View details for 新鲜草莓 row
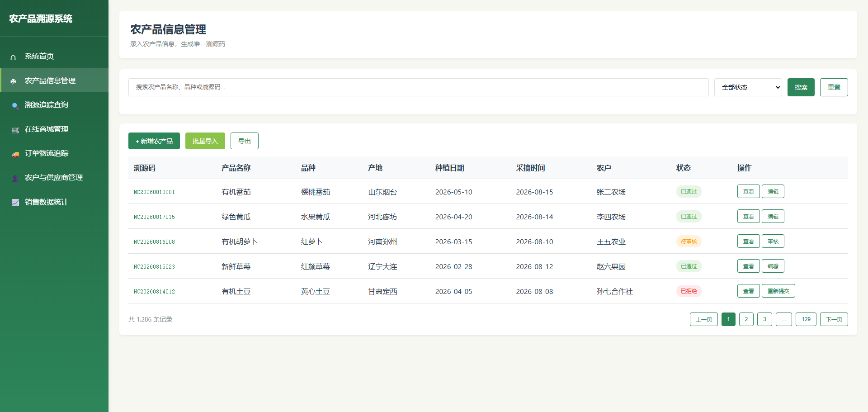The width and height of the screenshot is (868, 412). click(x=749, y=266)
